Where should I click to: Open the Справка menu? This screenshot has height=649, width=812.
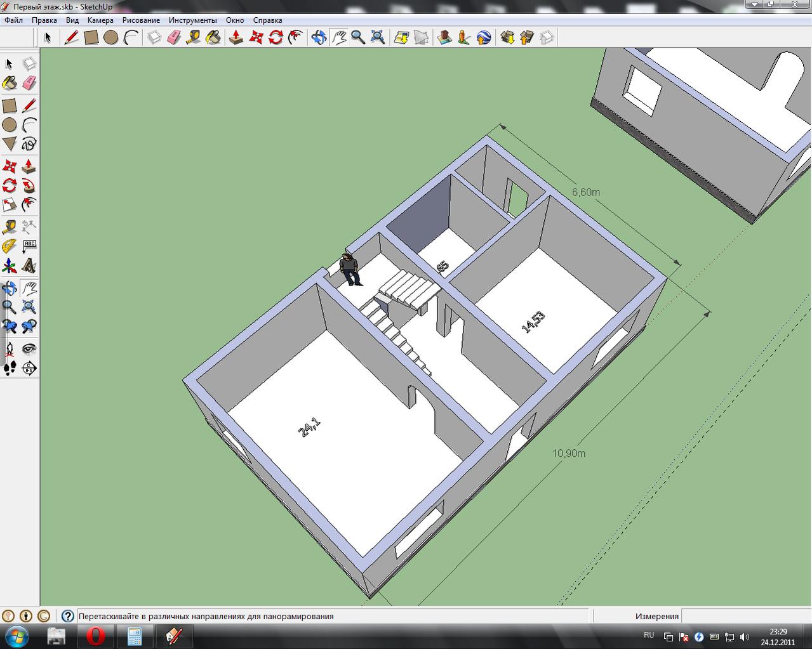click(x=267, y=20)
